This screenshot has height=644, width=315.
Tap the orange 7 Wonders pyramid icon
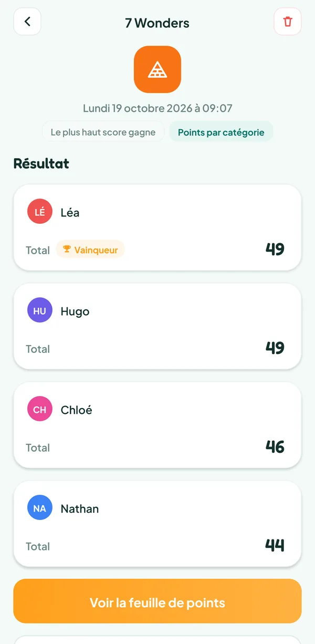tap(157, 69)
